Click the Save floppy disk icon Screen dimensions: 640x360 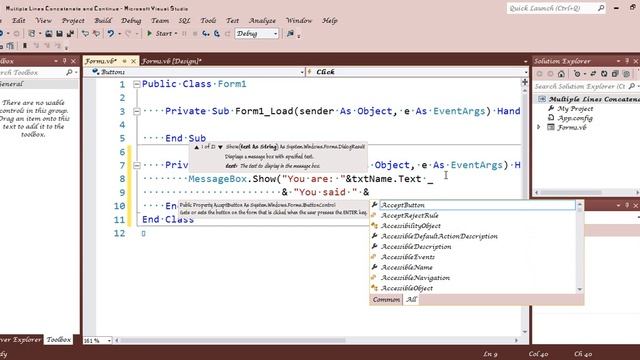click(x=59, y=33)
